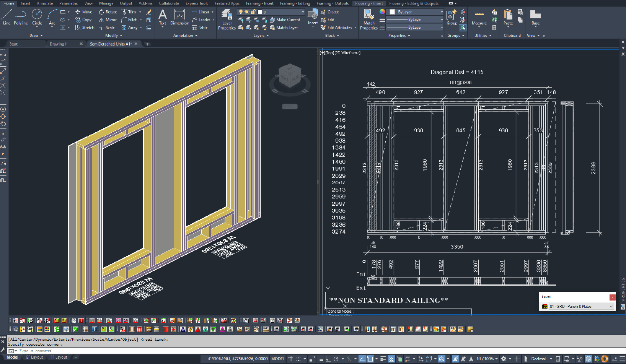Click Make Current in the Layers panel
The image size is (626, 364).
286,19
